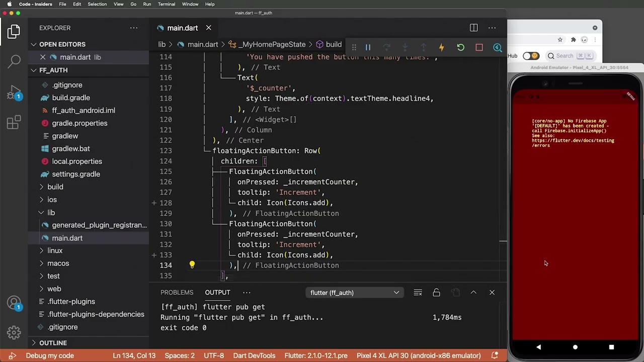
Task: Toggle dark mode switch in browser window
Action: point(531,56)
